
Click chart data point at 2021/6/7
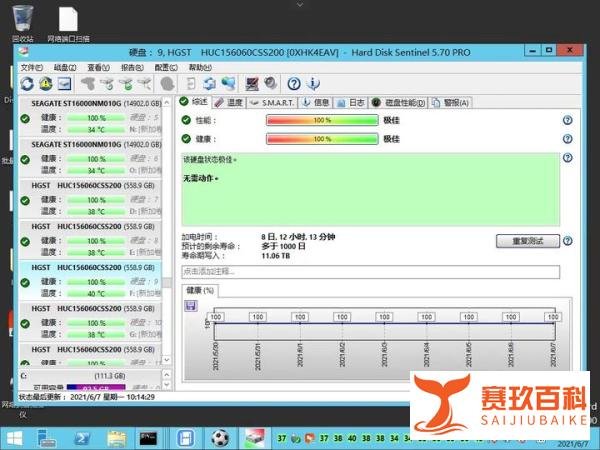(x=553, y=323)
